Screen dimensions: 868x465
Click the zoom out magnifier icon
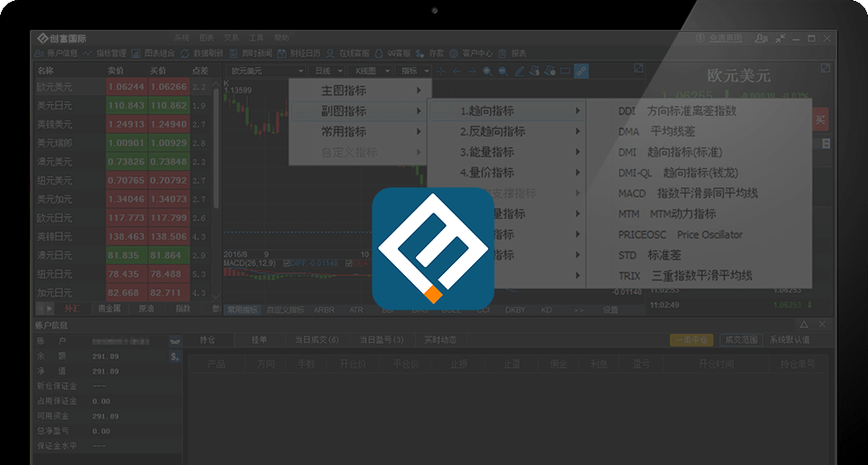[x=504, y=71]
